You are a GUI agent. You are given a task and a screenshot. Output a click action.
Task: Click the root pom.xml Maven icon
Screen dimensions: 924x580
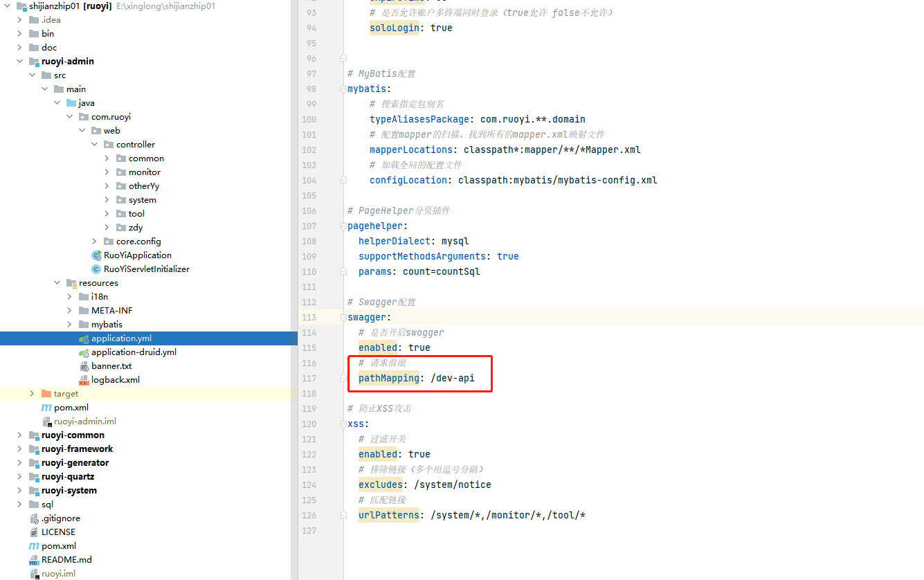[x=34, y=546]
